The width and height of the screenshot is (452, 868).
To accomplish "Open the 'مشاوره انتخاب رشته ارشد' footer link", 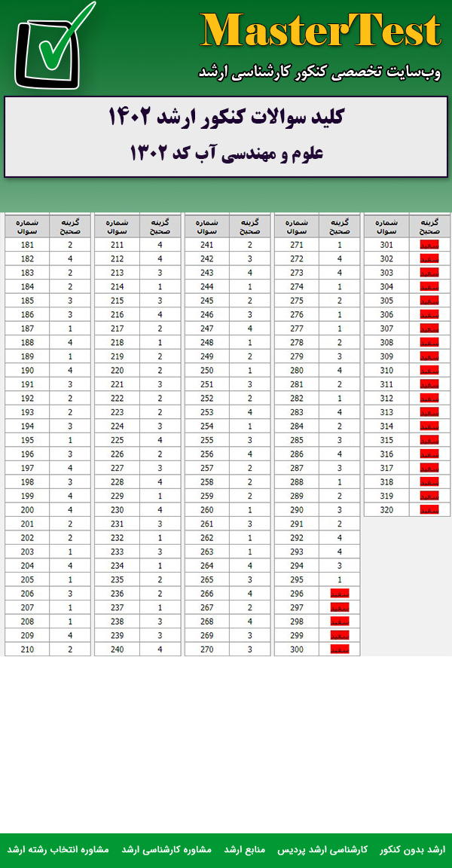I will point(58,849).
